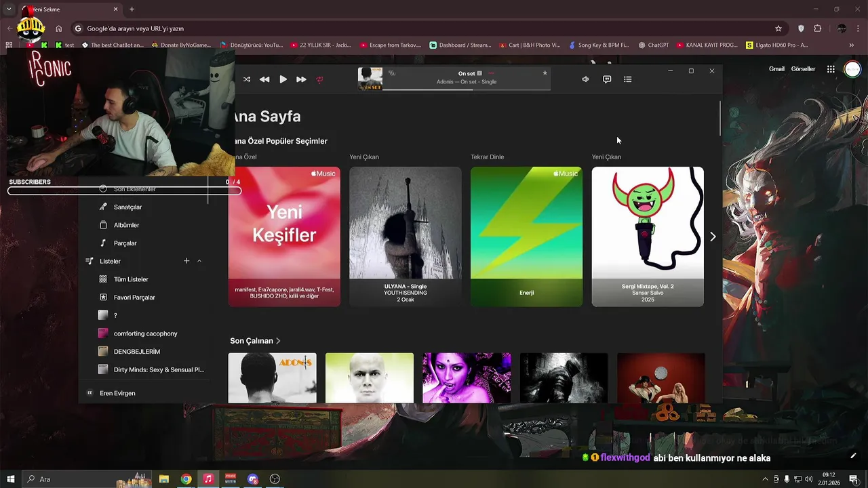The width and height of the screenshot is (868, 488).
Task: Open the playlist named ?
Action: (115, 315)
